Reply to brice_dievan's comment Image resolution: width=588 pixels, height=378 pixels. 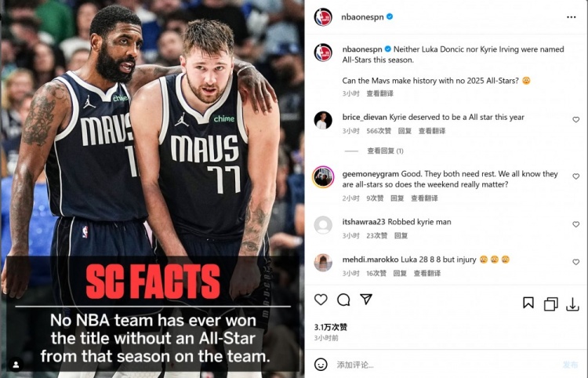pyautogui.click(x=405, y=131)
